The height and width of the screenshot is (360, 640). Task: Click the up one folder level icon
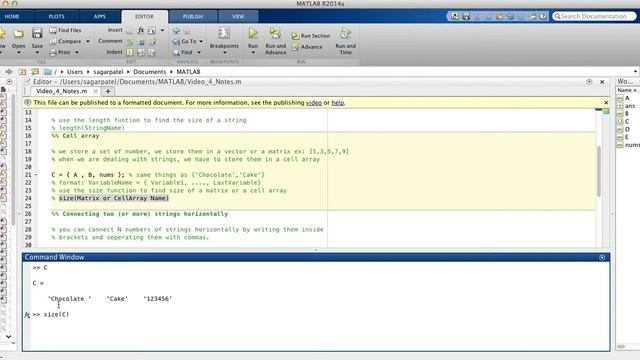tap(22, 71)
